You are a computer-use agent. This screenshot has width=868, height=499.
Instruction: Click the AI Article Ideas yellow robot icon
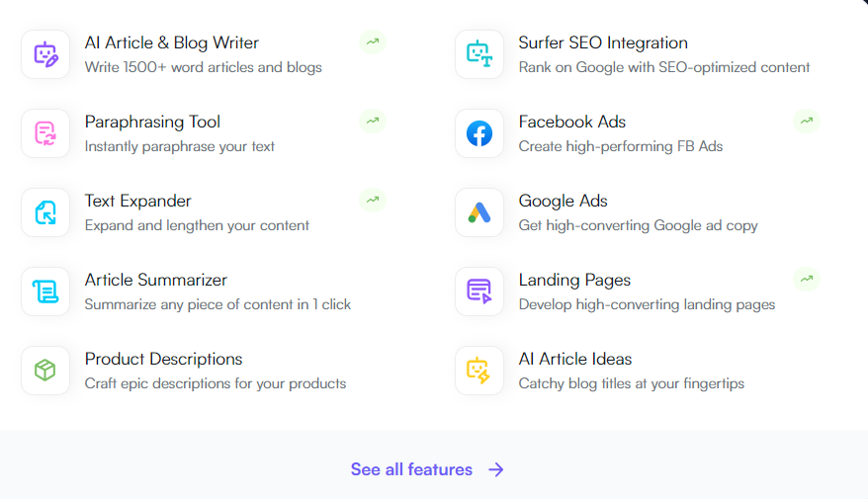(x=479, y=371)
